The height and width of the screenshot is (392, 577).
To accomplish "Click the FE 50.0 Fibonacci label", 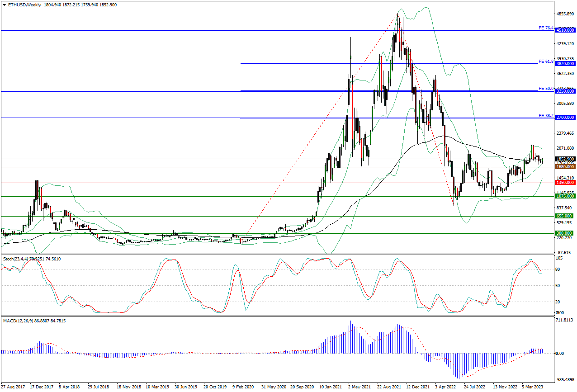I will pos(546,89).
